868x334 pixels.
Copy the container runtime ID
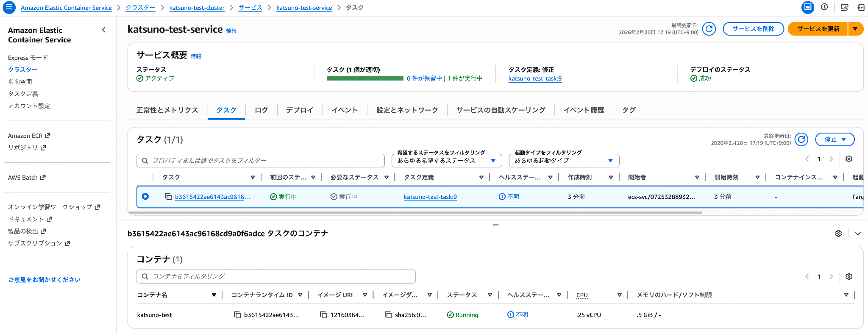click(237, 315)
